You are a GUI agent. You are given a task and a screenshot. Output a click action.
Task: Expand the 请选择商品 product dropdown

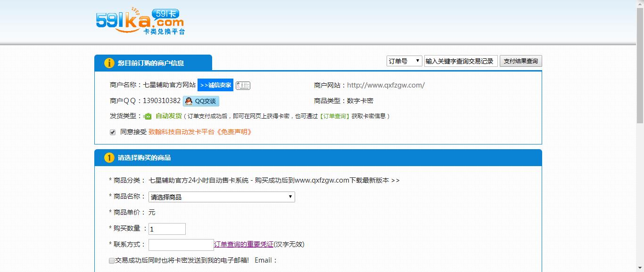tap(222, 197)
